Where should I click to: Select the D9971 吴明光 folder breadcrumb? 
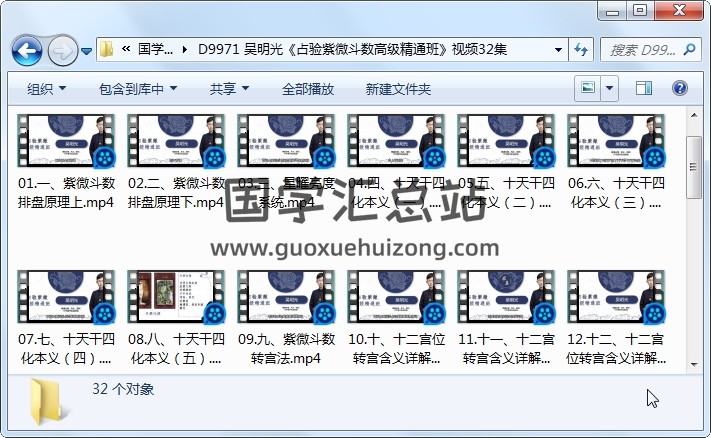[352, 49]
